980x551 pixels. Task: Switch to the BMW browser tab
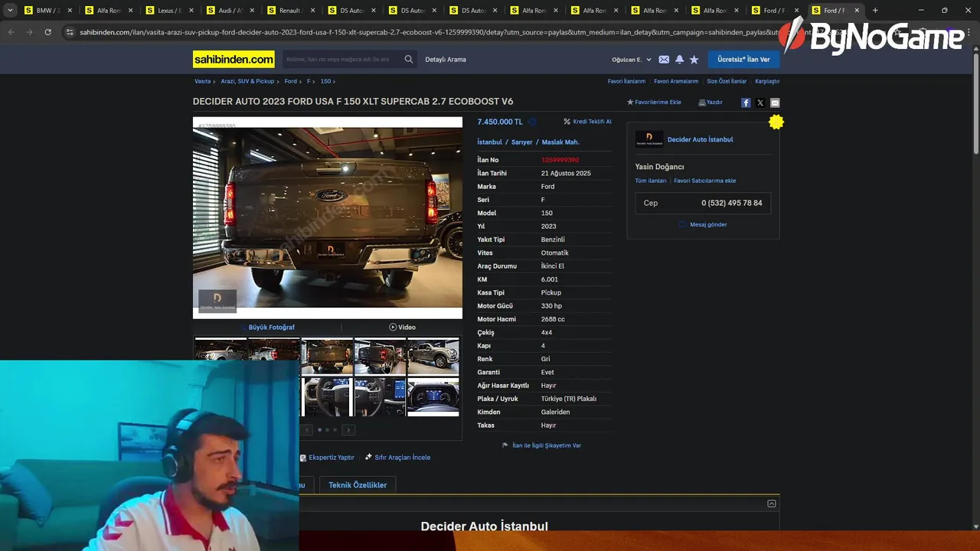click(x=46, y=11)
